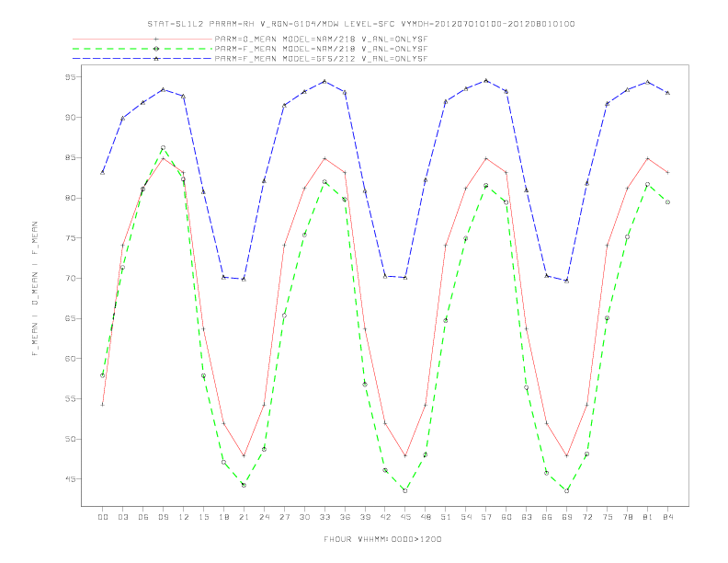Click the chart title starting with STAT=SL1L2
This screenshot has width=728, height=563.
click(360, 24)
